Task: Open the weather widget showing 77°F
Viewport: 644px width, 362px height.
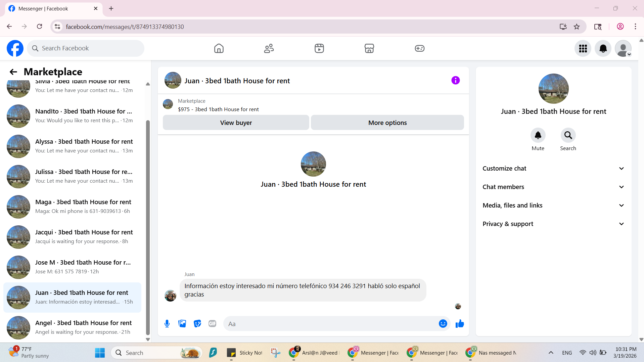Action: click(29, 353)
